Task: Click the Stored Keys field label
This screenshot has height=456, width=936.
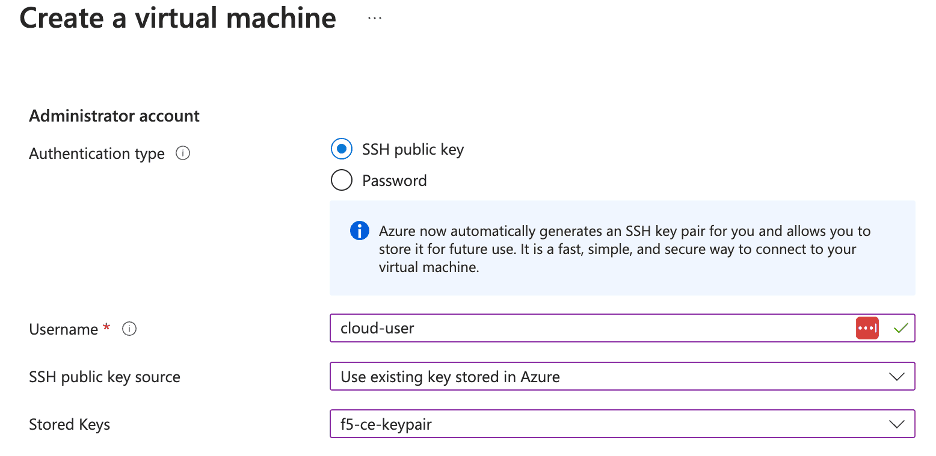Action: [70, 425]
